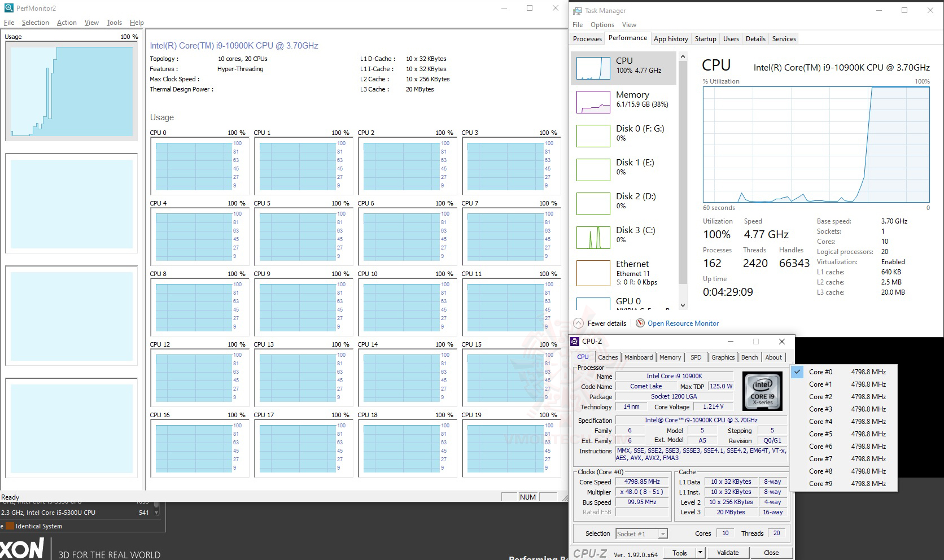The image size is (944, 560).
Task: Switch to the Details tab
Action: tap(755, 39)
